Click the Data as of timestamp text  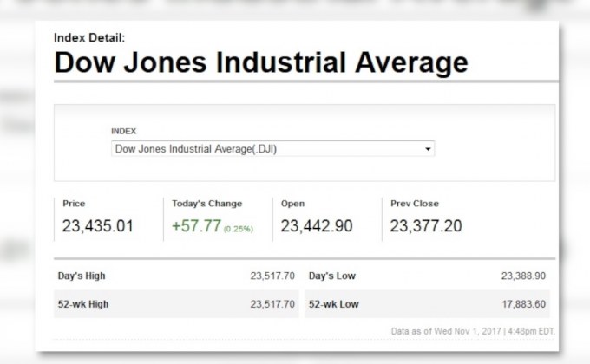click(x=473, y=330)
